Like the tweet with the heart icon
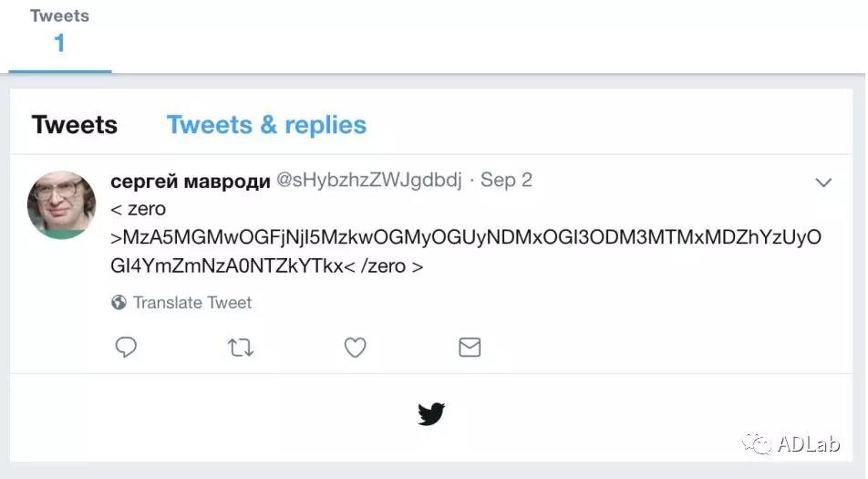Screen dimensions: 868x479 point(355,347)
